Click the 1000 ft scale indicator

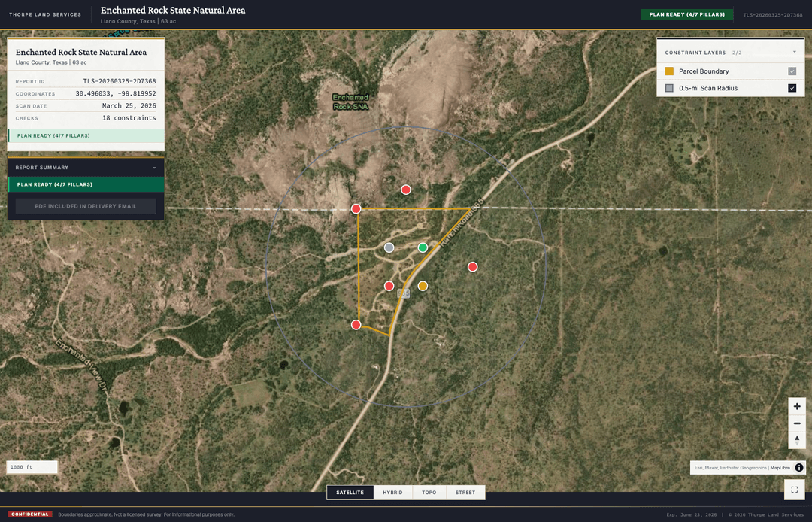click(31, 466)
